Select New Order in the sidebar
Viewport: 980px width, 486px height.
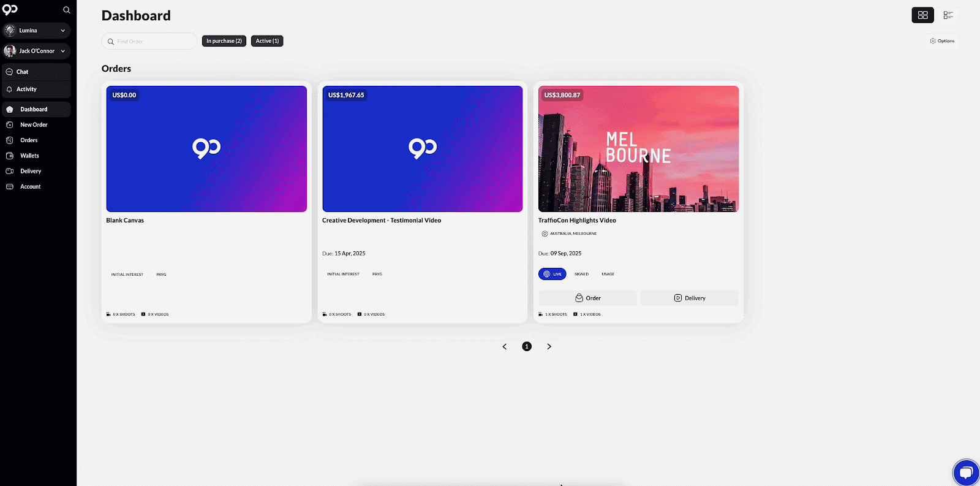coord(34,125)
